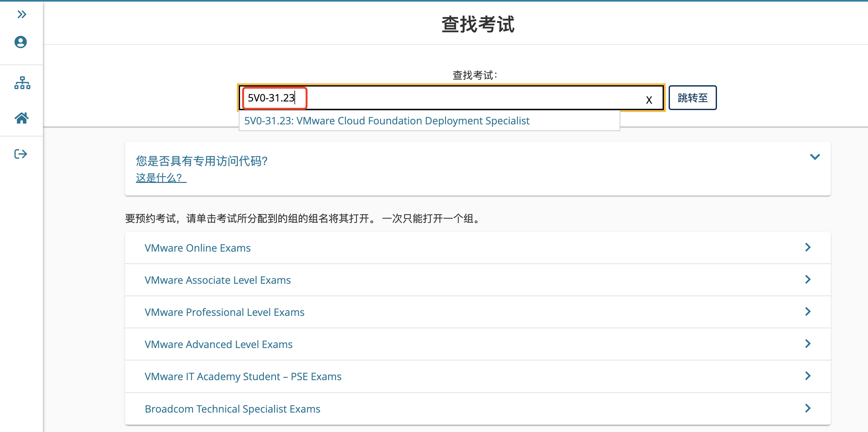Open the sitemap hierarchy icon in the sidebar
The image size is (868, 432).
(22, 83)
